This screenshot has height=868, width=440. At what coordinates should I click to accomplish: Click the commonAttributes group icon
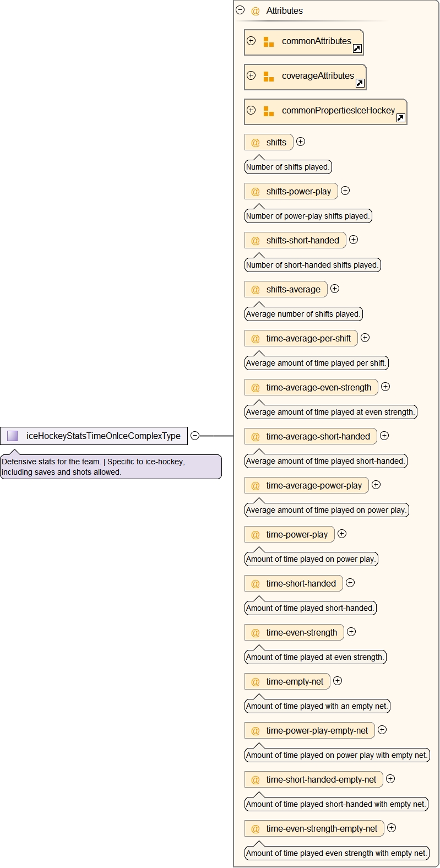pyautogui.click(x=269, y=42)
